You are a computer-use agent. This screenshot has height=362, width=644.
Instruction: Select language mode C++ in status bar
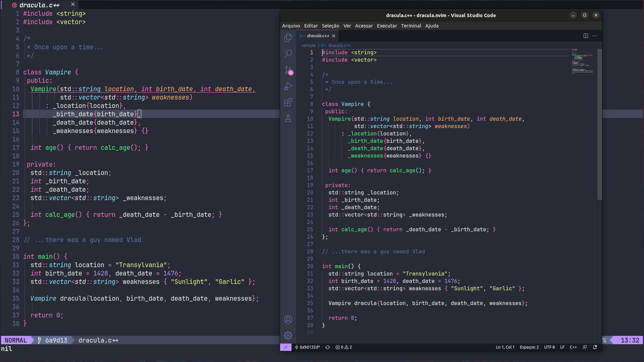tap(573, 347)
